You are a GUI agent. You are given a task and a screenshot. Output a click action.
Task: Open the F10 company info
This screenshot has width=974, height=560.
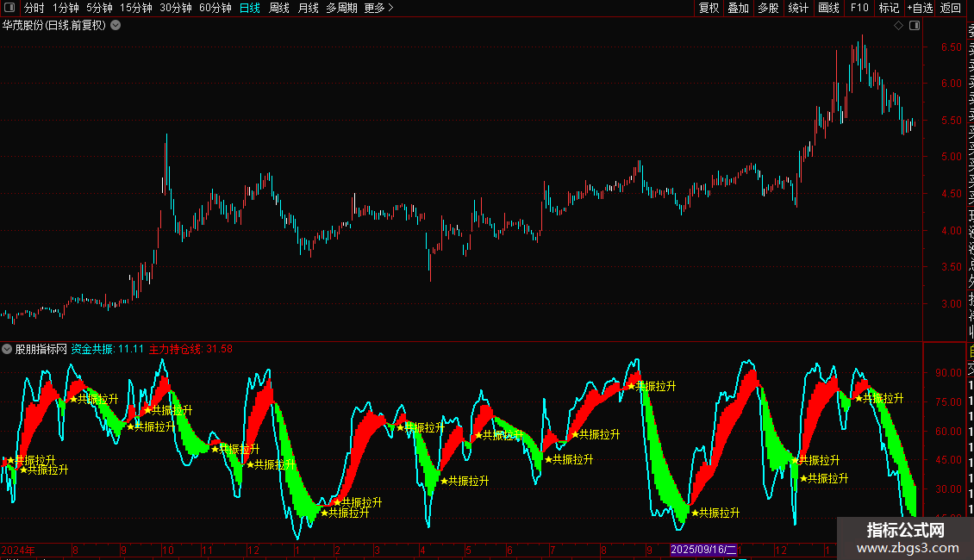pyautogui.click(x=859, y=8)
